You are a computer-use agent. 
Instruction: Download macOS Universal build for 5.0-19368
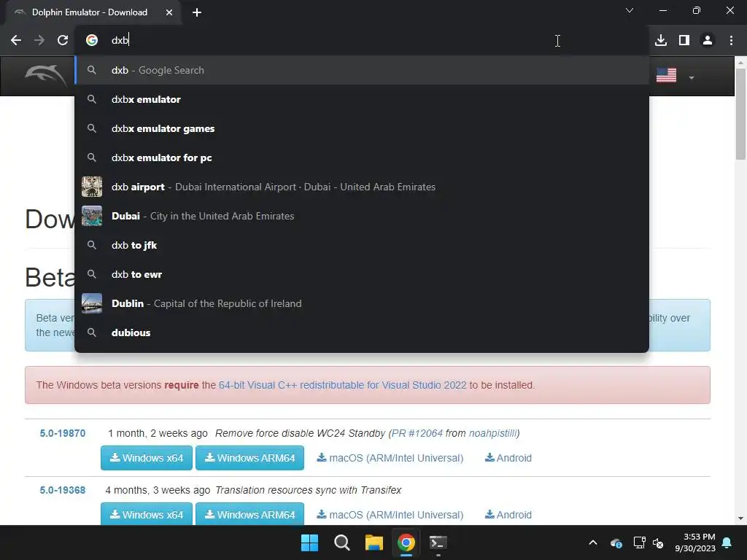tap(390, 515)
